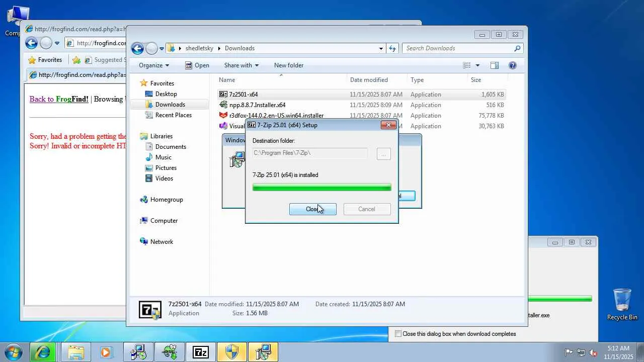Click the 7-Zip destination folder path field
The image size is (644, 362).
pyautogui.click(x=310, y=153)
